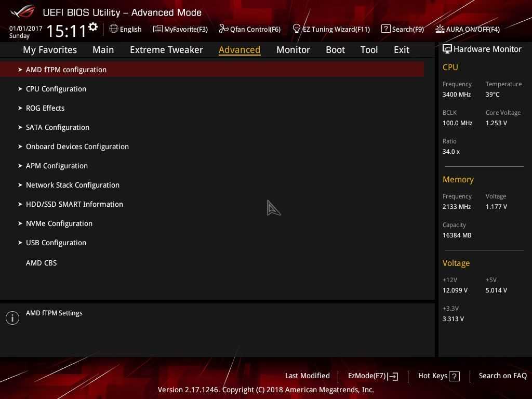This screenshot has height=399, width=532.
Task: Expand Onboard Devices Configuration
Action: coord(77,147)
